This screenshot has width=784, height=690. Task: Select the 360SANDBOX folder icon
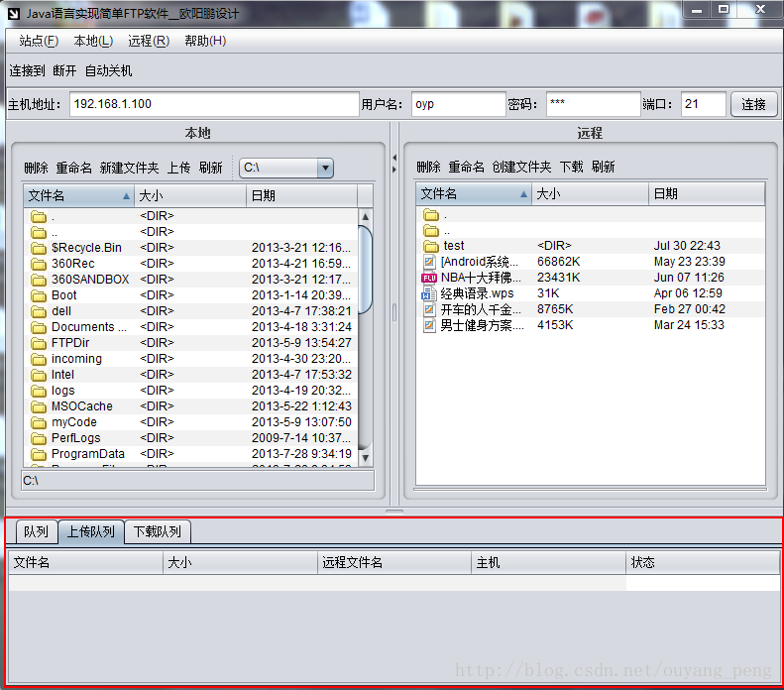[x=38, y=280]
